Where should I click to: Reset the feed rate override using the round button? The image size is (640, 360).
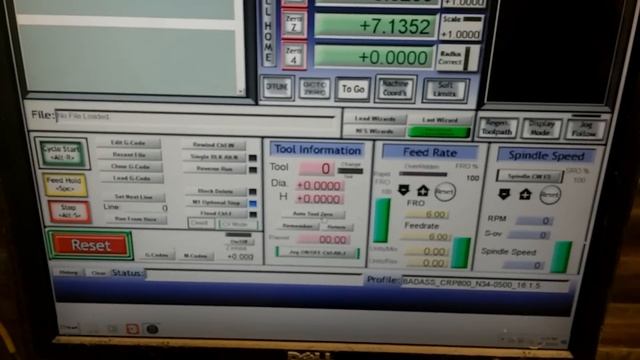[444, 191]
